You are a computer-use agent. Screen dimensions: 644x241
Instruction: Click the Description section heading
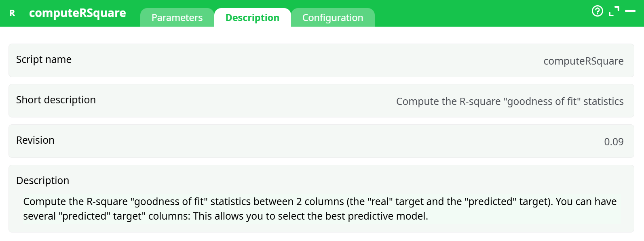(x=42, y=180)
